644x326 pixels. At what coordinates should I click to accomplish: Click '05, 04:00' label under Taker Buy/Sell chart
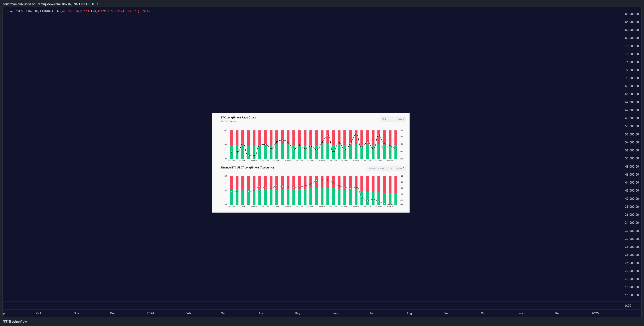coord(322,161)
